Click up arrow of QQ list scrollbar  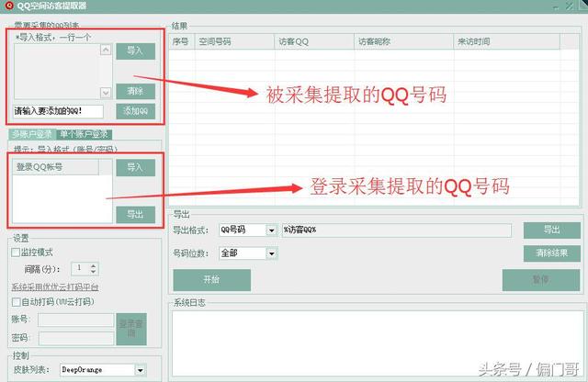pyautogui.click(x=106, y=50)
